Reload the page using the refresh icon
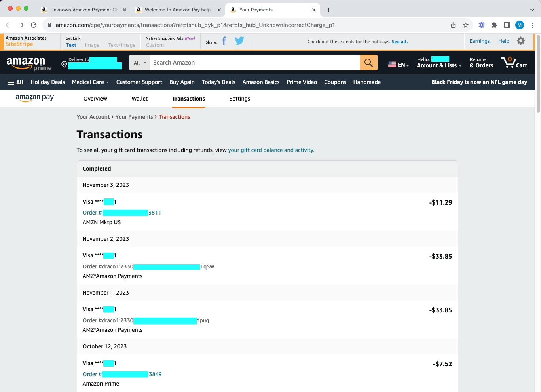The image size is (541, 392). pyautogui.click(x=34, y=25)
